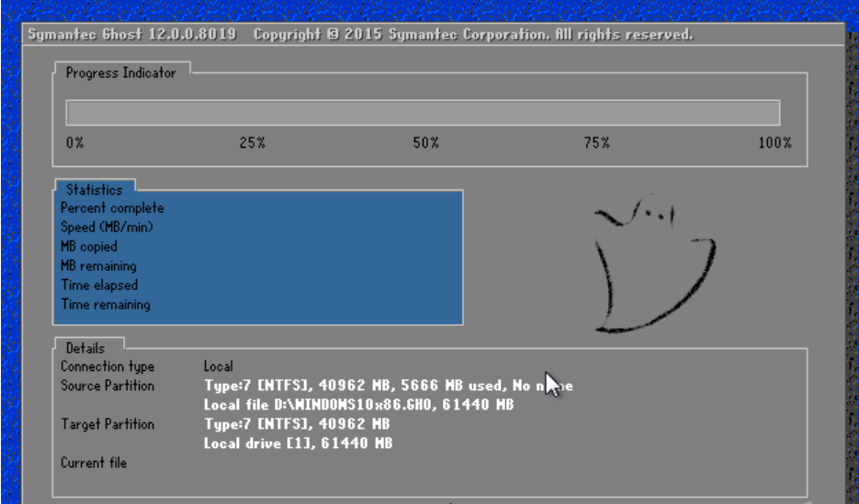Click the Speed (MB/min) statistics row

point(107,228)
